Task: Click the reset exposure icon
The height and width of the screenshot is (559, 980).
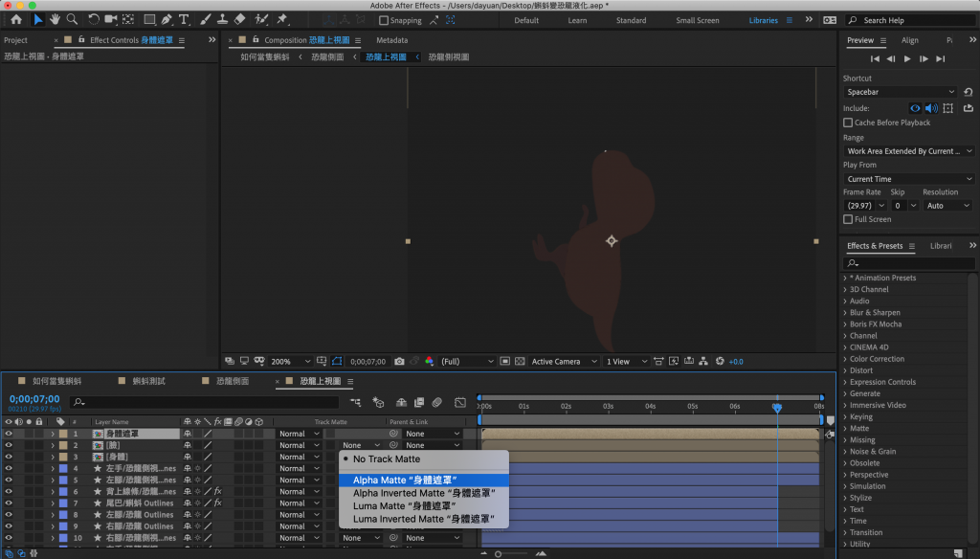Action: tap(720, 362)
